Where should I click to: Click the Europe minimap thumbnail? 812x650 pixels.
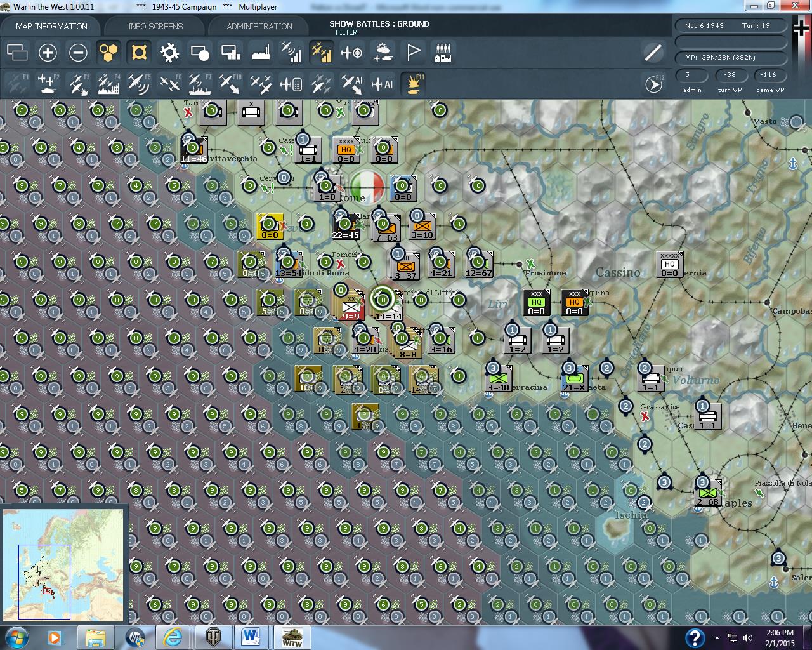tap(63, 564)
